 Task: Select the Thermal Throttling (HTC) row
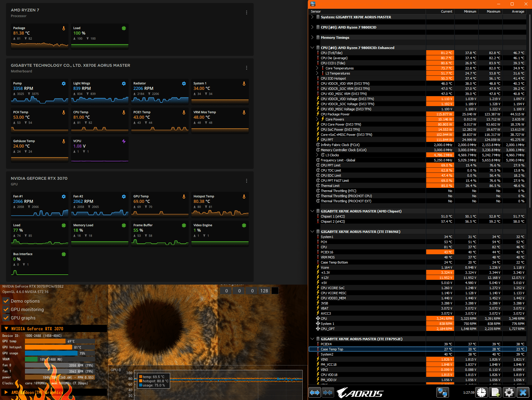coord(418,191)
